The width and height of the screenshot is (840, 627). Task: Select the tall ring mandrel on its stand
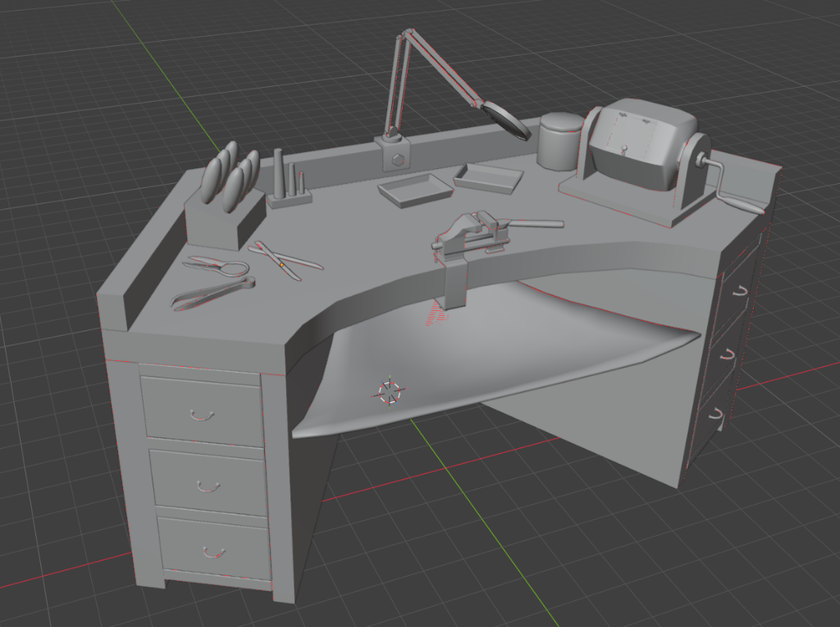[x=279, y=173]
